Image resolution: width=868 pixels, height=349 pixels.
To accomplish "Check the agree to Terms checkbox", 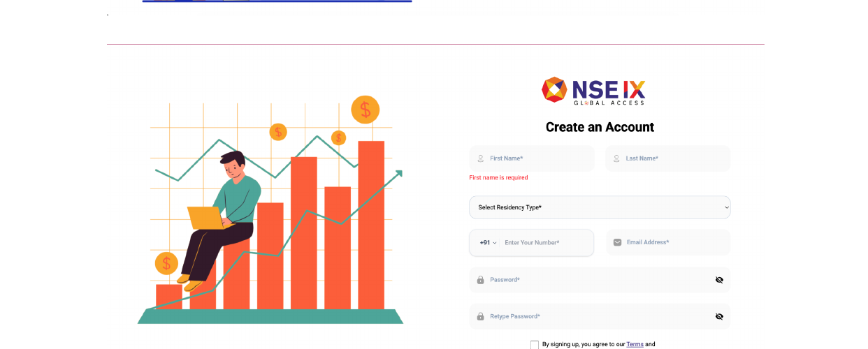I will pyautogui.click(x=535, y=345).
